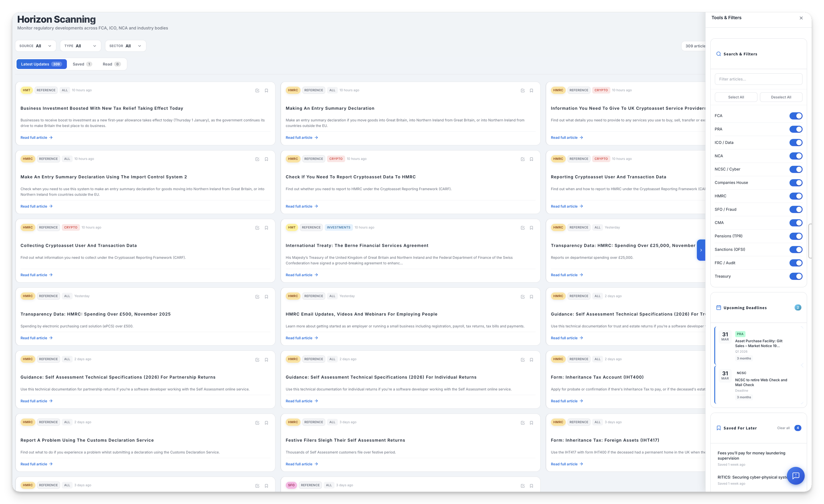Bookmark the Berne Financial Services Agreement article
Viewport: 824px width, 504px height.
(x=531, y=228)
